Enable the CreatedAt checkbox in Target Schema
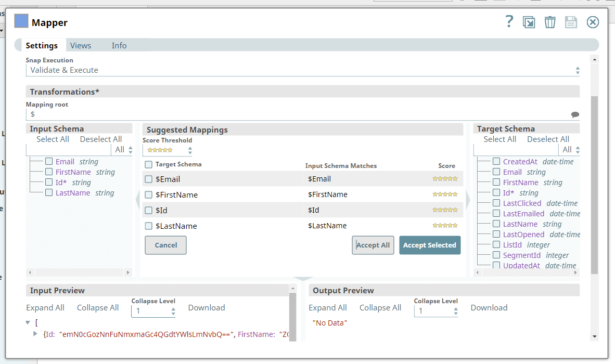This screenshot has width=615, height=364. pyautogui.click(x=496, y=162)
